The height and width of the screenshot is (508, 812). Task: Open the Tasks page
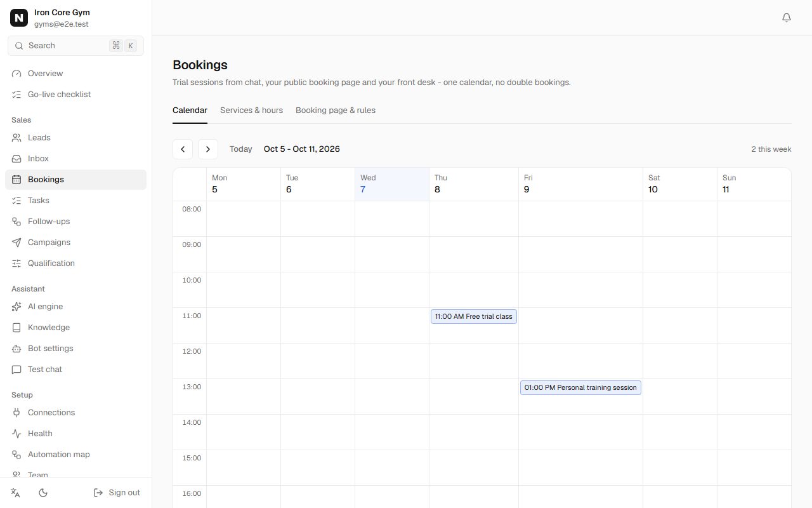75,201
